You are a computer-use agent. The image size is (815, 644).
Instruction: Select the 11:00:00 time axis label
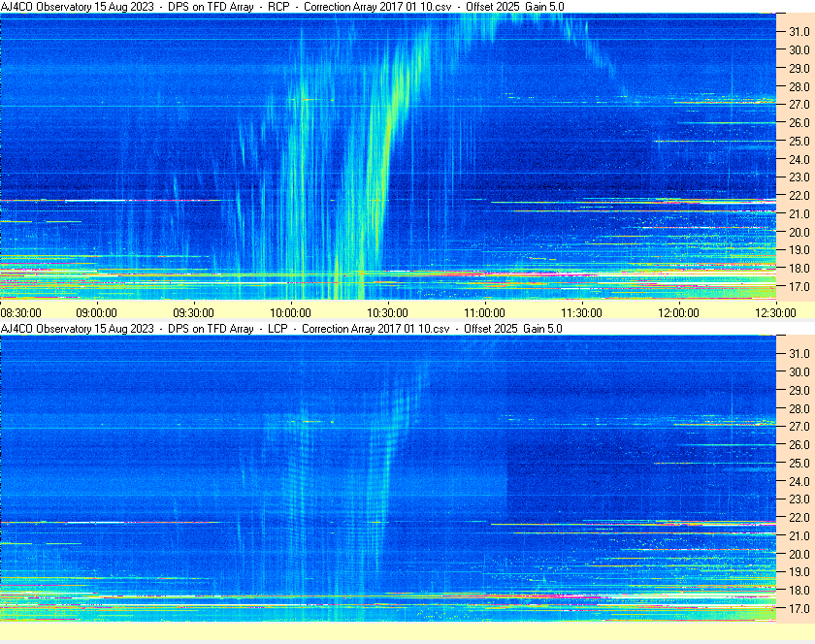pyautogui.click(x=484, y=313)
